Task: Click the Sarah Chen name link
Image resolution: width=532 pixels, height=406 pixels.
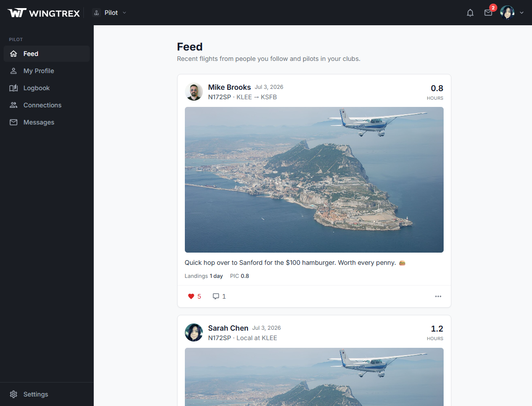Action: [x=228, y=328]
